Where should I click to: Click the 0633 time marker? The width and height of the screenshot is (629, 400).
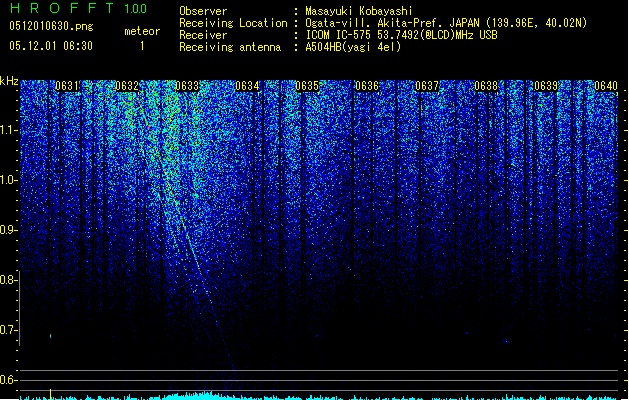187,86
